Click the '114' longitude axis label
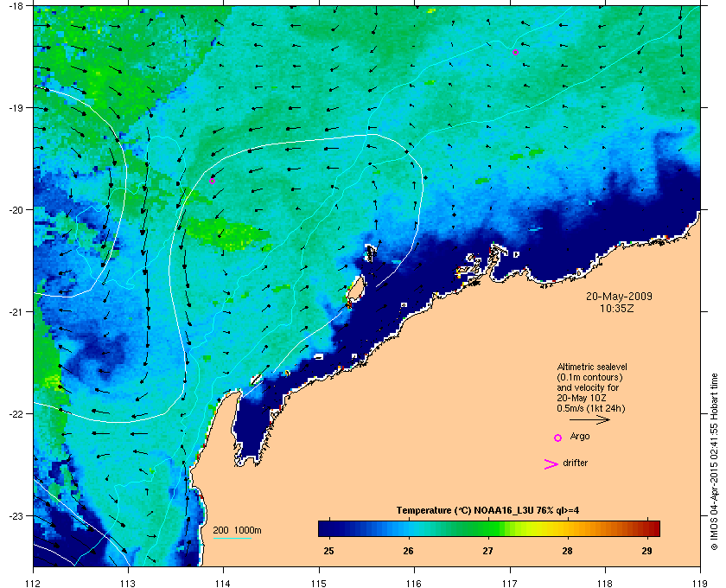The width and height of the screenshot is (726, 588). coord(223,583)
